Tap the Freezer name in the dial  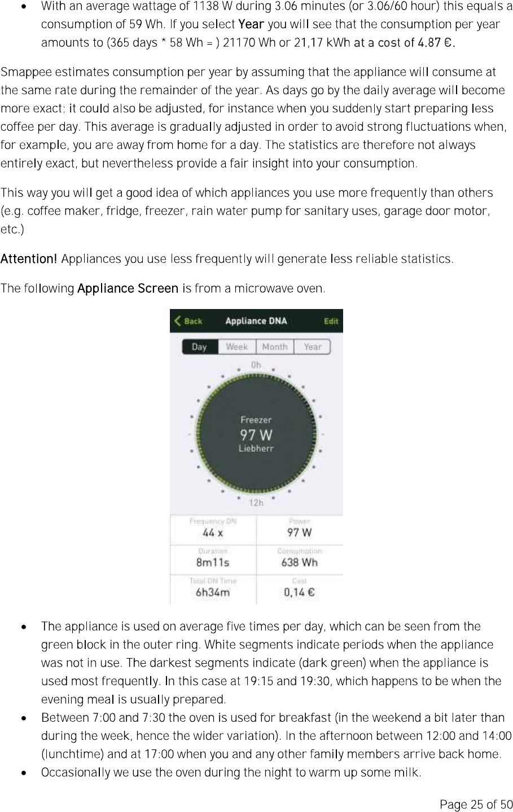tap(256, 420)
